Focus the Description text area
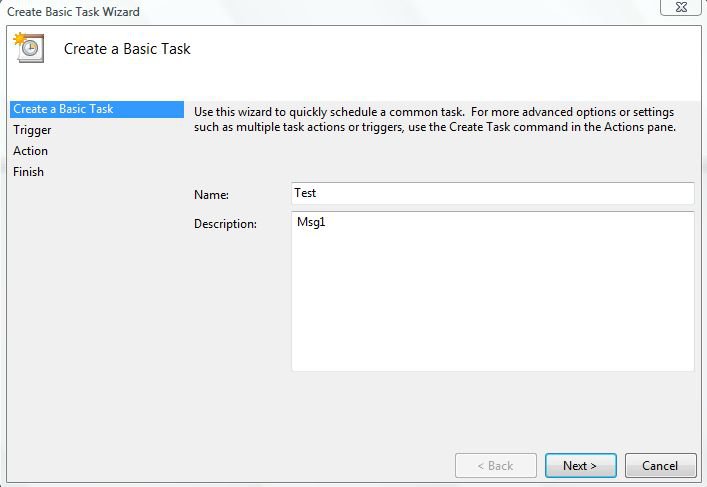The width and height of the screenshot is (707, 487). point(492,291)
